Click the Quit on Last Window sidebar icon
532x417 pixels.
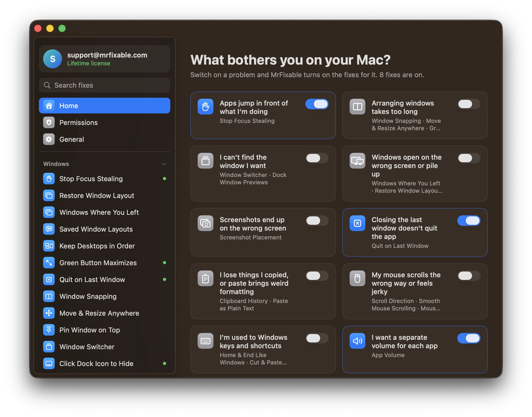[49, 280]
